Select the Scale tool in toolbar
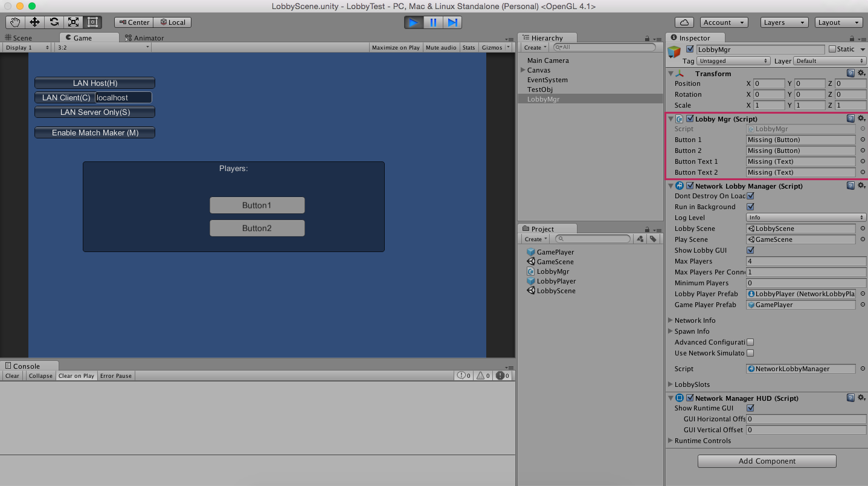 pyautogui.click(x=73, y=22)
